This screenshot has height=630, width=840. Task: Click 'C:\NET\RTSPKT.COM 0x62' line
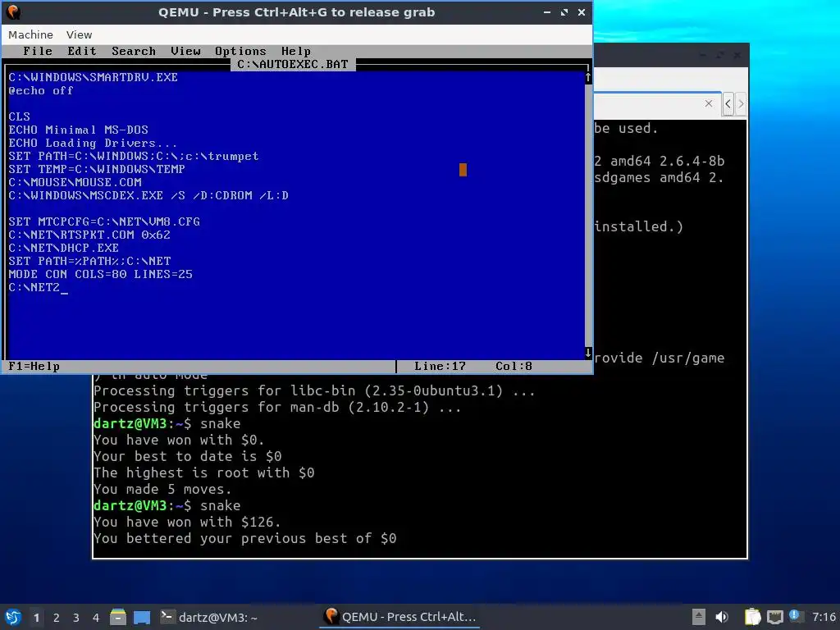(x=89, y=235)
